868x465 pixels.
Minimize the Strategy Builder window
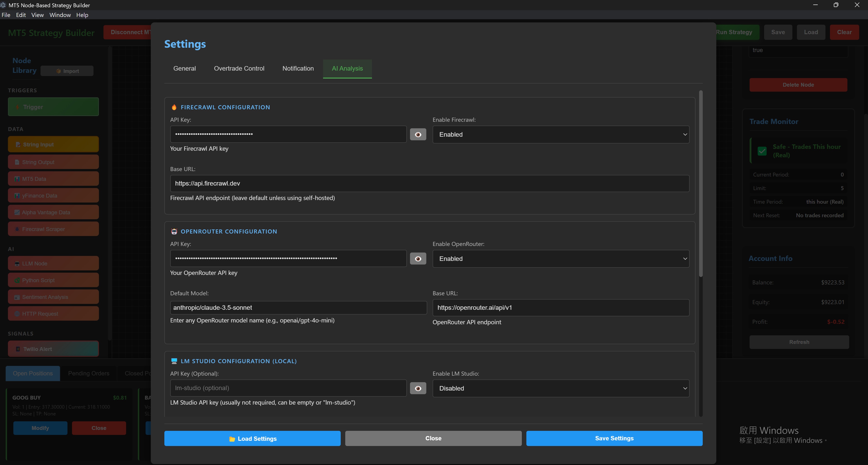pos(815,5)
